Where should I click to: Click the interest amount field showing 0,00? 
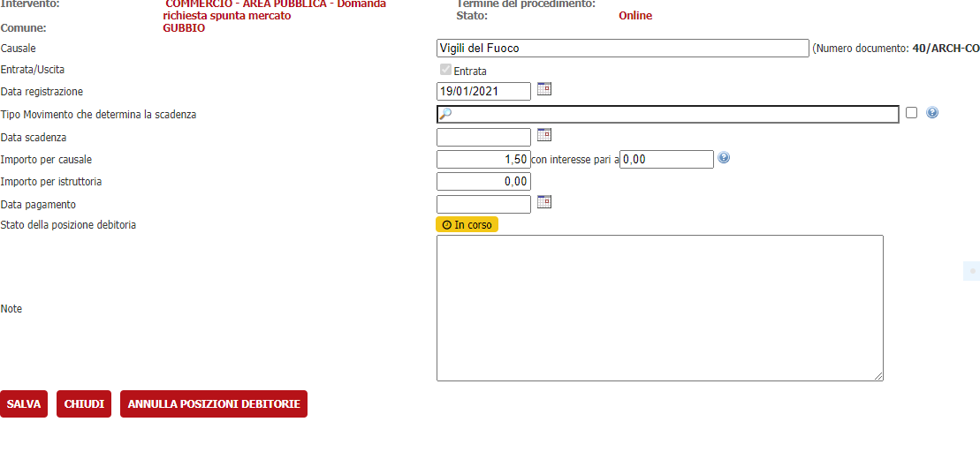(x=666, y=159)
